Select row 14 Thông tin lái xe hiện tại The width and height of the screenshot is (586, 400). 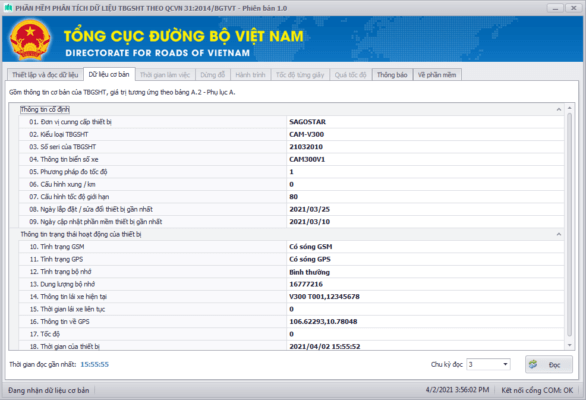[292, 296]
